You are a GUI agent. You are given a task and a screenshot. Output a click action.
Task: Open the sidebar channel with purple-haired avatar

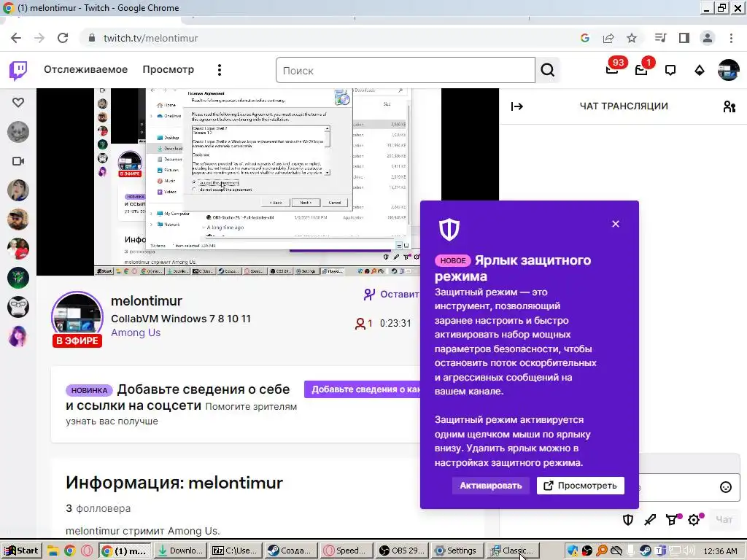pos(18,336)
